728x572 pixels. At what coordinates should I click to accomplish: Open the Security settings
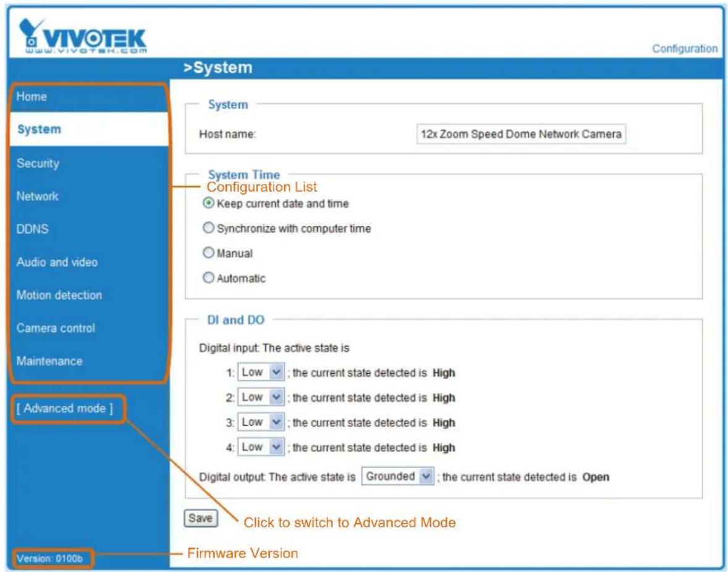38,163
